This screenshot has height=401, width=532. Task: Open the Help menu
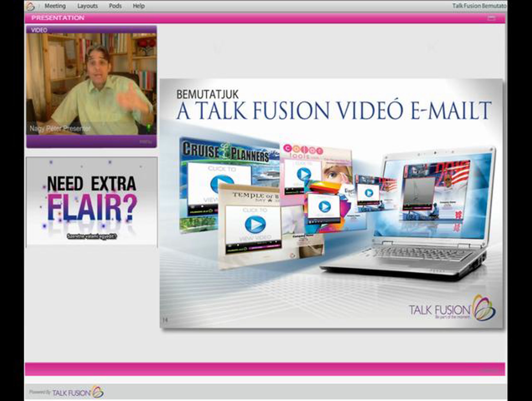[139, 6]
